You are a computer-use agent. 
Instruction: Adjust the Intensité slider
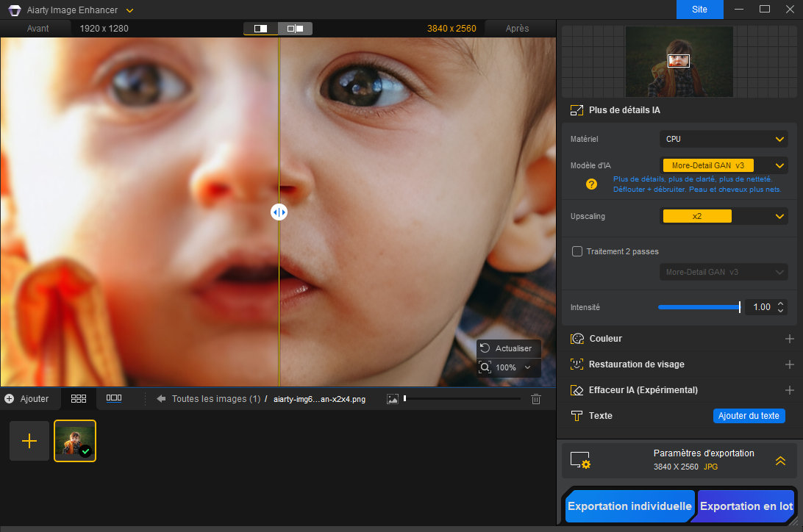739,307
